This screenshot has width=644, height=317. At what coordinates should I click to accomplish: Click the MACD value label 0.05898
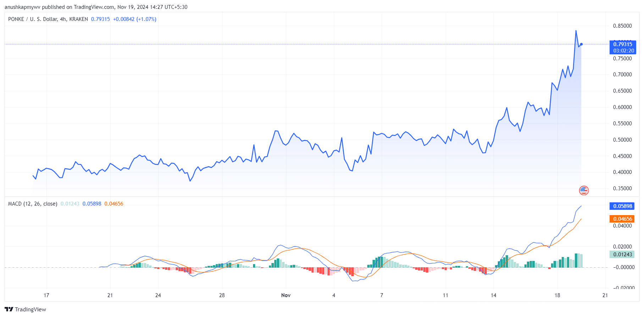click(623, 206)
